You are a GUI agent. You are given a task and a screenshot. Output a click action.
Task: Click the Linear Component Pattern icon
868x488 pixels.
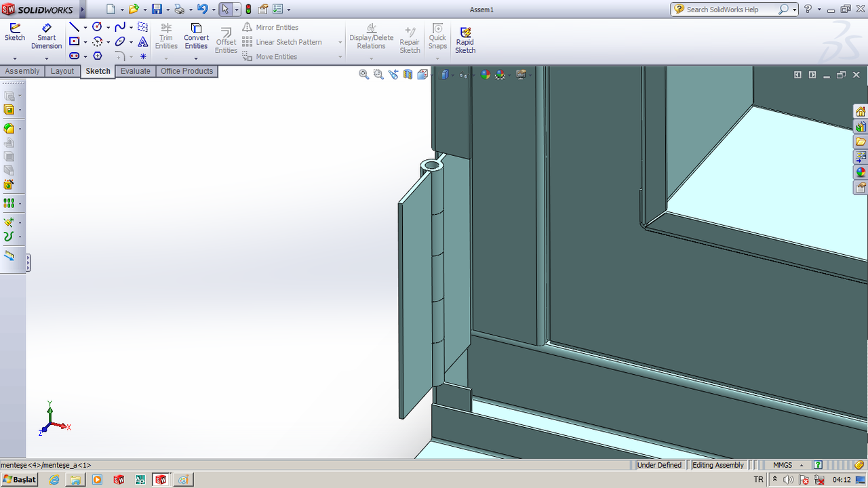point(9,203)
